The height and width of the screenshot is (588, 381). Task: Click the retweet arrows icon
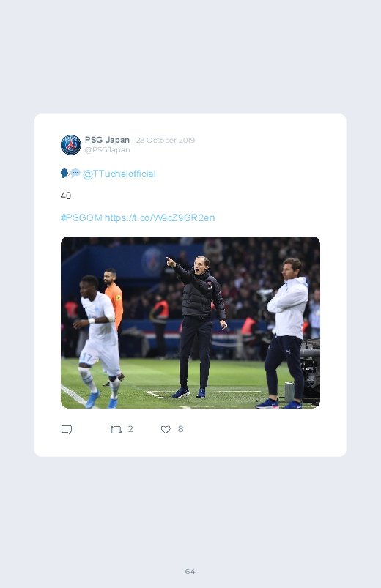[116, 430]
